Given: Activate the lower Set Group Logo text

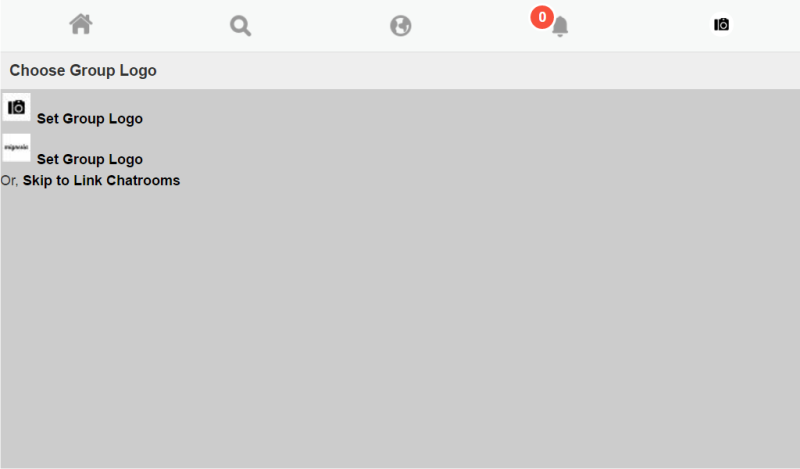Looking at the screenshot, I should (x=90, y=159).
